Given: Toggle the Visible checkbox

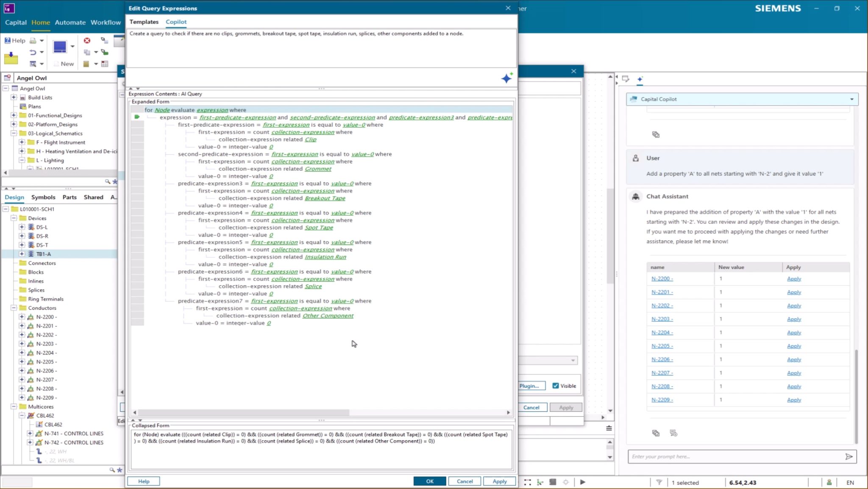Looking at the screenshot, I should [x=556, y=386].
